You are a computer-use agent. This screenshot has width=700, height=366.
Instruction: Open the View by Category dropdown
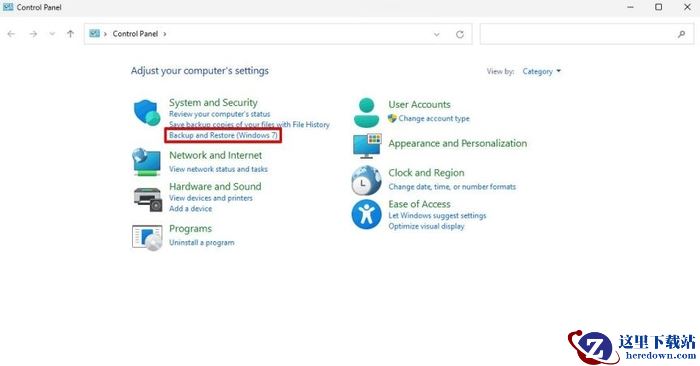click(542, 71)
